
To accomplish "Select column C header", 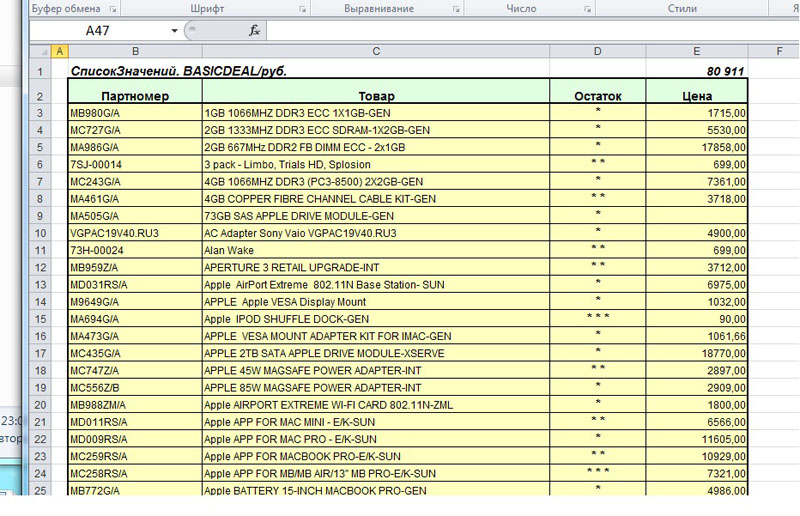I will 376,51.
